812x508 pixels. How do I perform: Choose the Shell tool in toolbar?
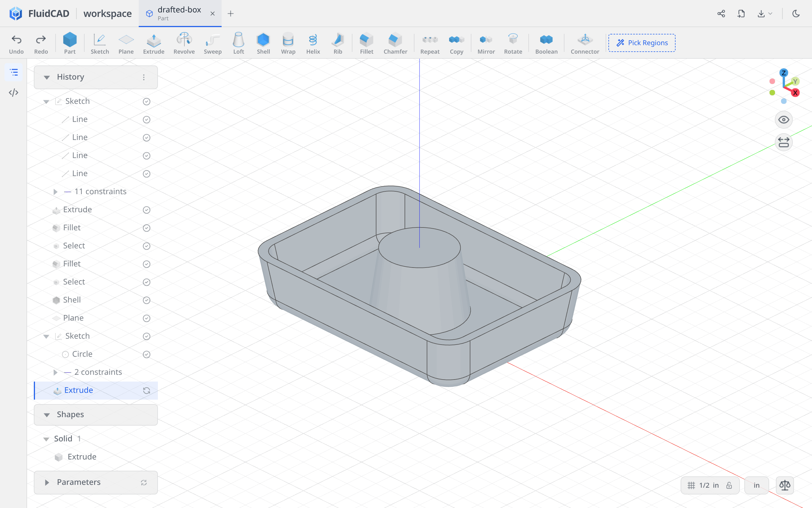pyautogui.click(x=263, y=43)
